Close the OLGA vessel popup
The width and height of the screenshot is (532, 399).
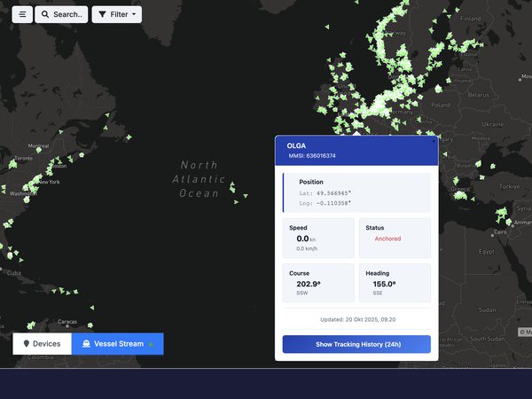434,140
